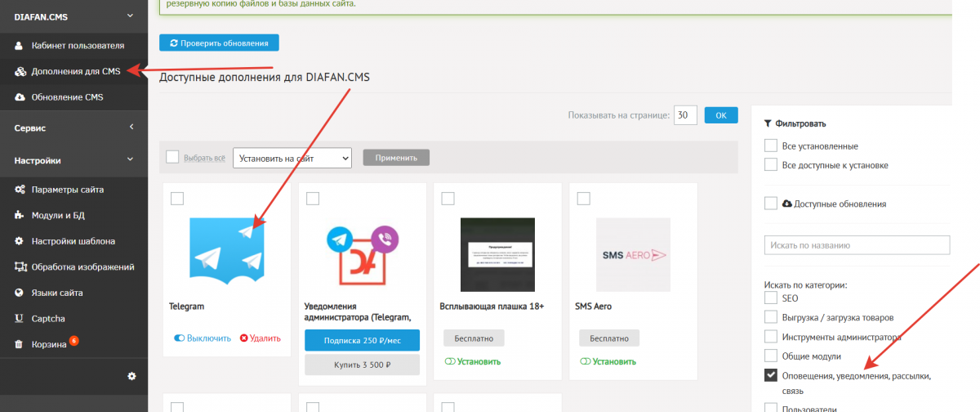Click the OK button for page size

point(720,115)
